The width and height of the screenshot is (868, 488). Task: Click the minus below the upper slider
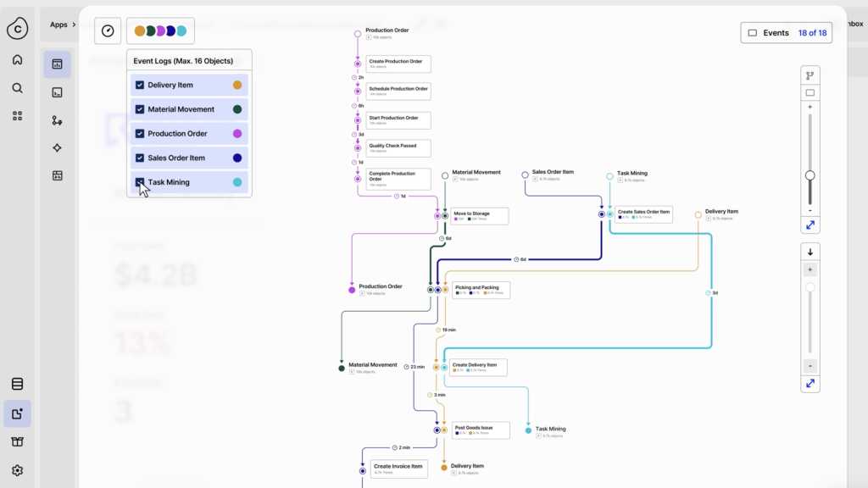coord(810,211)
